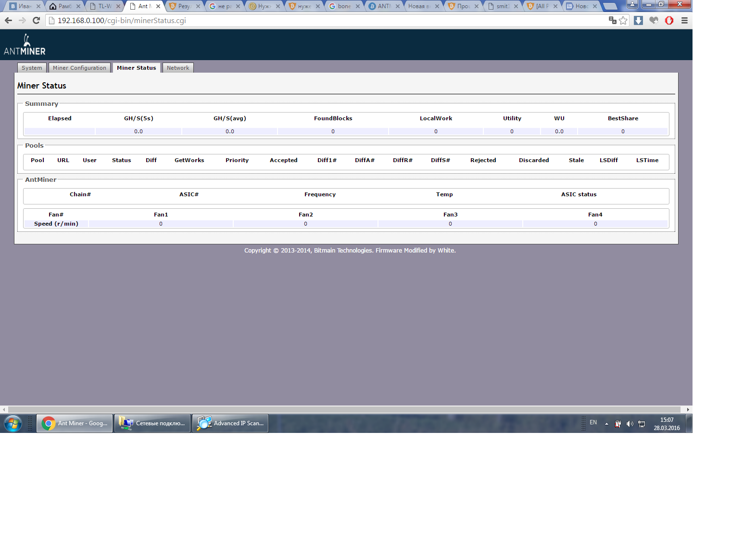Switch to the TL-W browser tab
This screenshot has width=756, height=533.
[x=104, y=6]
